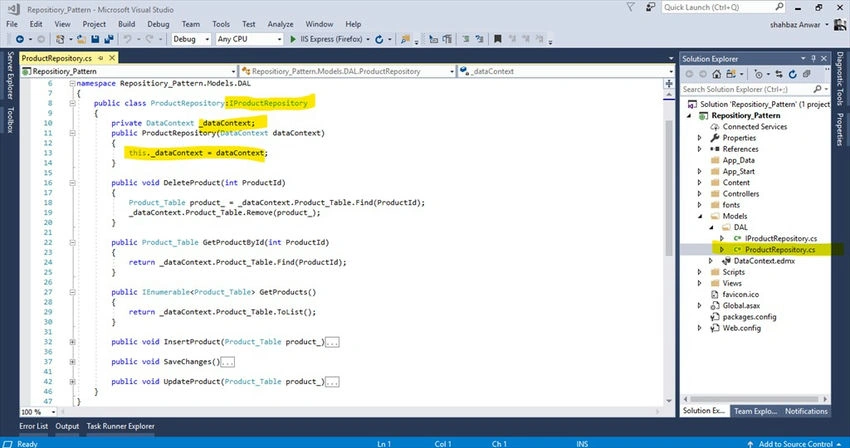
Task: Open the Error List panel
Action: coord(34,426)
